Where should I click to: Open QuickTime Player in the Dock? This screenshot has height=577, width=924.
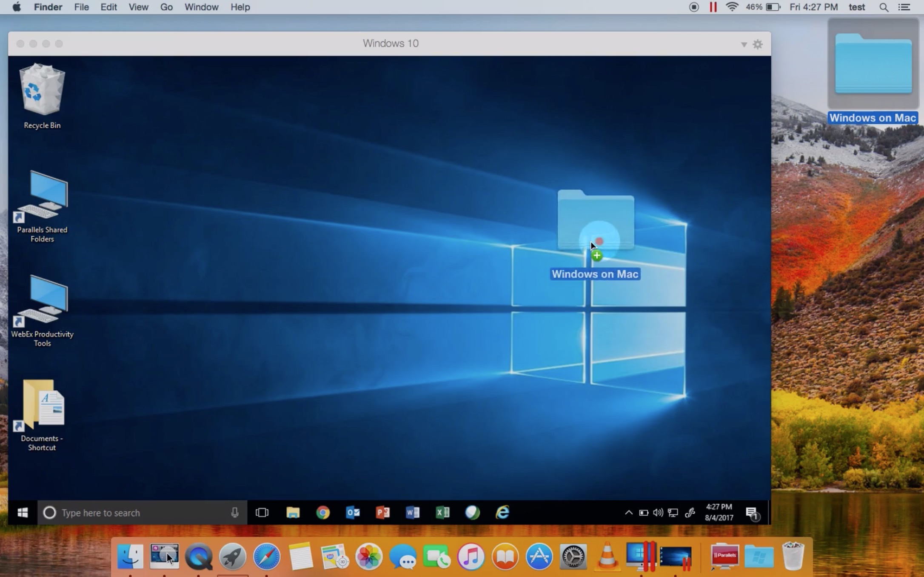click(199, 556)
